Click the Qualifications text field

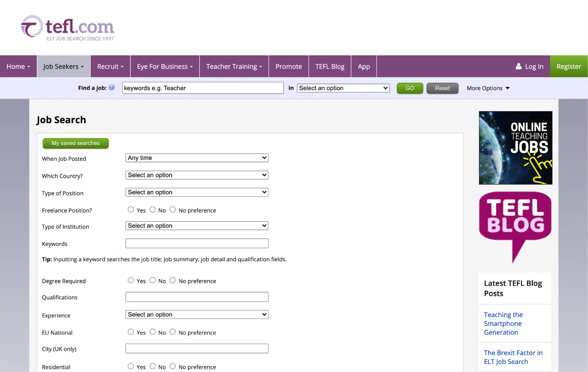point(197,297)
